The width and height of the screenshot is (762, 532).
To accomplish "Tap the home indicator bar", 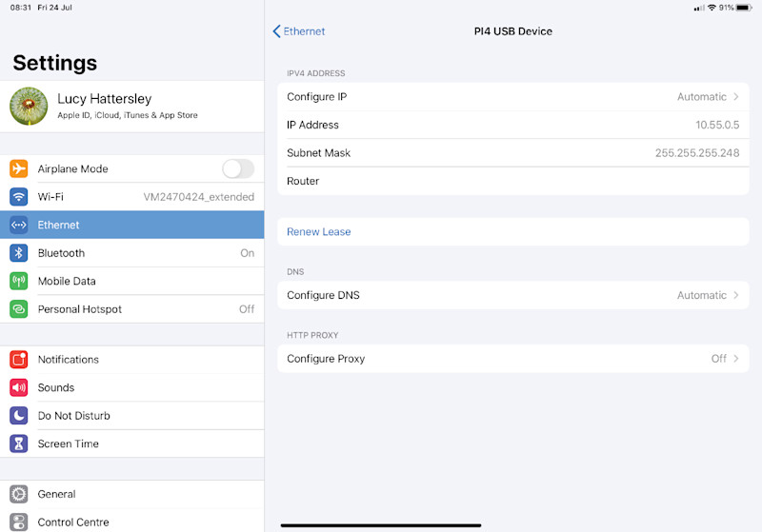I will [381, 525].
